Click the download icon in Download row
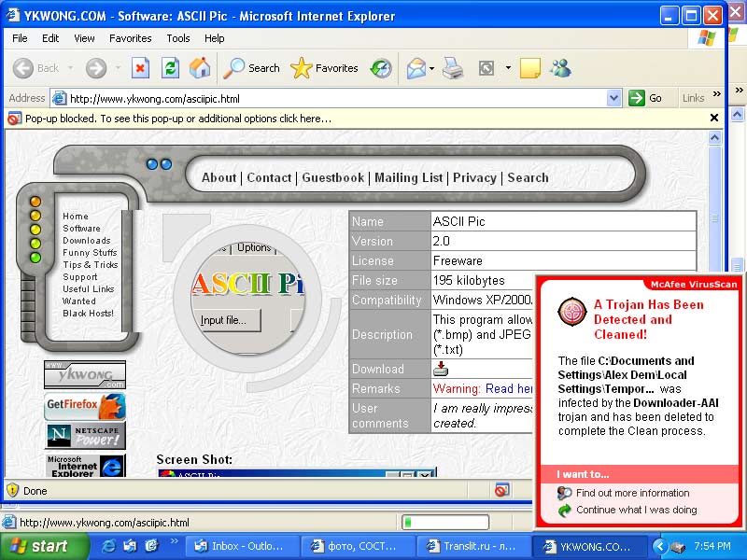747x560 pixels. click(441, 369)
